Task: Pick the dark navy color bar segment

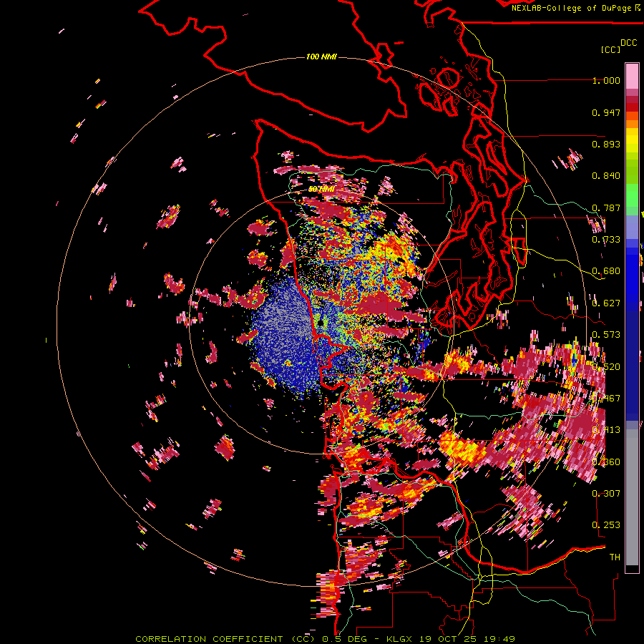Action: tap(632, 361)
